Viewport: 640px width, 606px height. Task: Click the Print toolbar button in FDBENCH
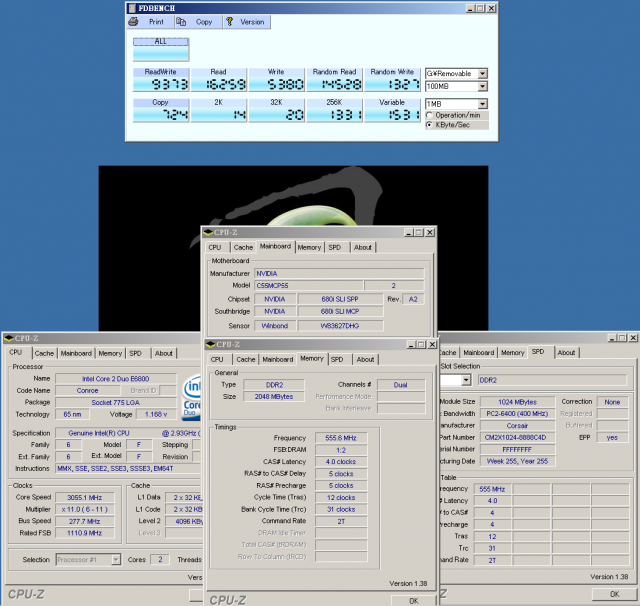click(150, 22)
